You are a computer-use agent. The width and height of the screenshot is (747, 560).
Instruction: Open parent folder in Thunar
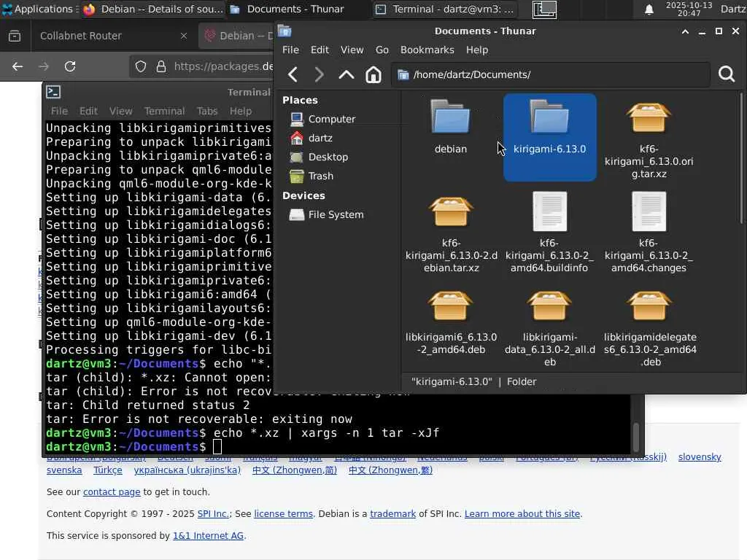click(347, 74)
